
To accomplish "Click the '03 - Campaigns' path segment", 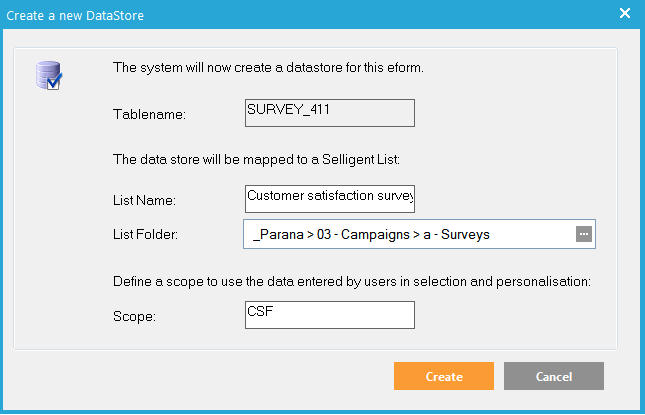I will coord(367,234).
